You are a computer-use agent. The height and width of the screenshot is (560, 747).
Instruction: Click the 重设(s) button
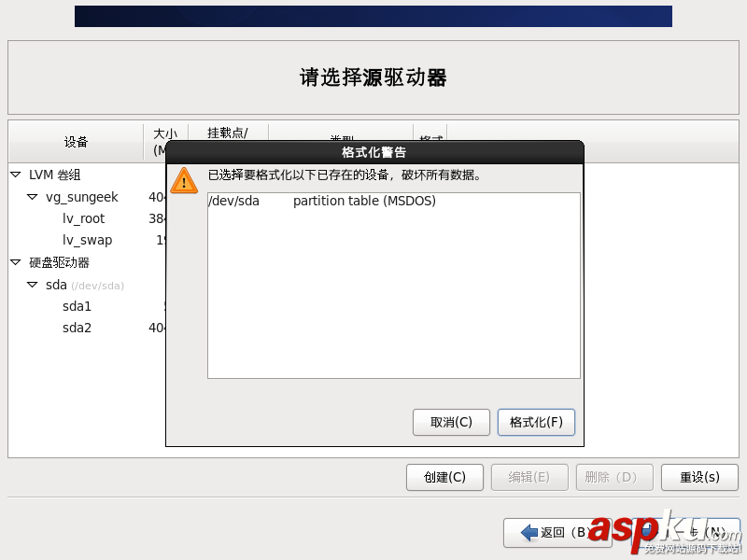(699, 477)
